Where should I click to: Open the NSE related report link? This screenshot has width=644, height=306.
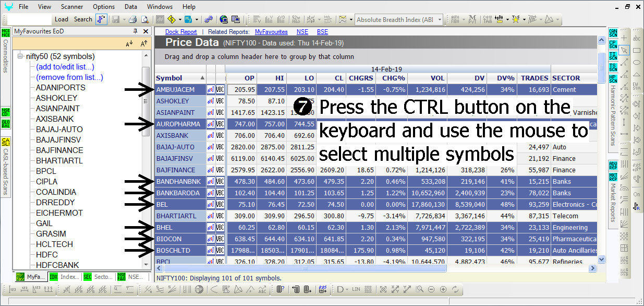point(302,32)
